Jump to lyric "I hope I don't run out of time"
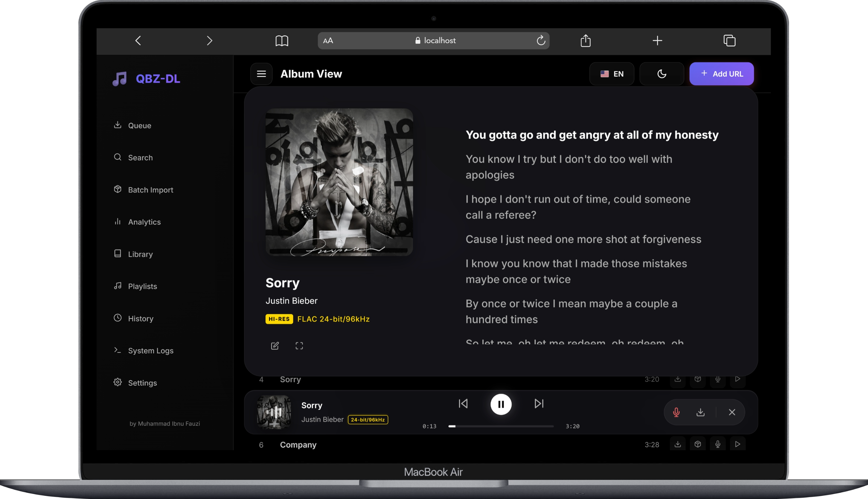The width and height of the screenshot is (868, 499). pyautogui.click(x=578, y=207)
